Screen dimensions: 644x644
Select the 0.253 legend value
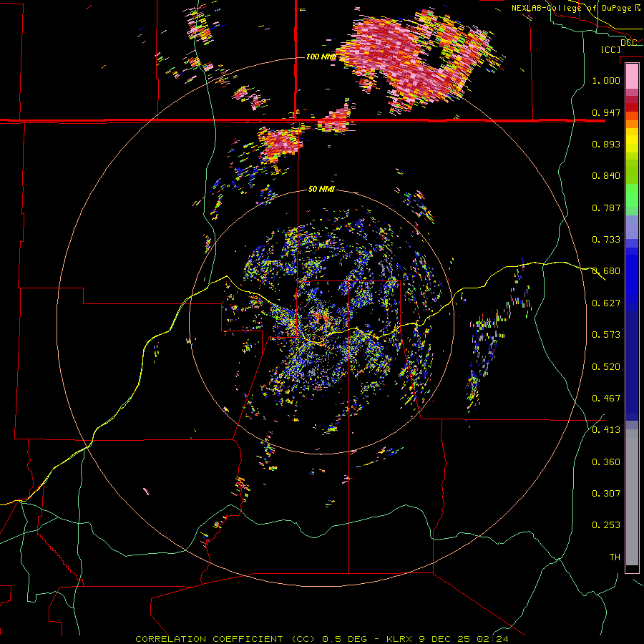point(606,525)
